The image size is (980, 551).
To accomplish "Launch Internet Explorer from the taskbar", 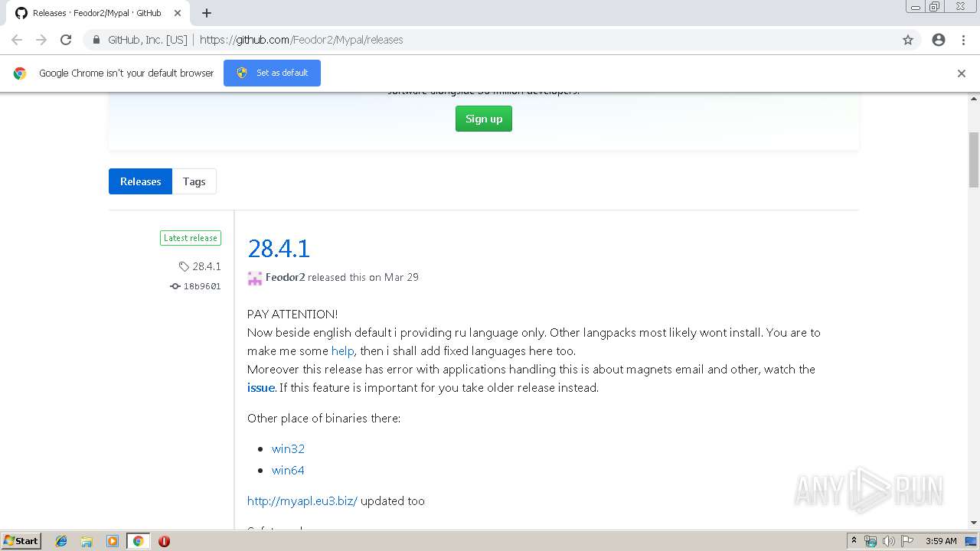I will (x=61, y=541).
